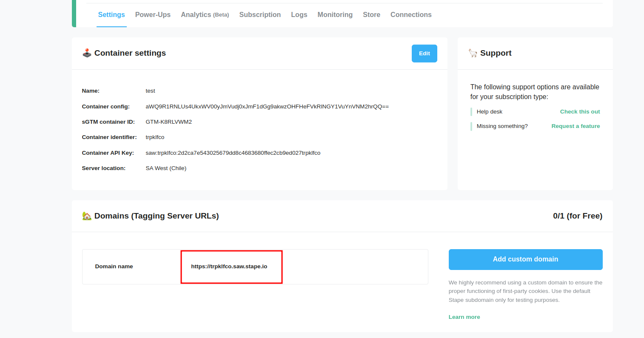This screenshot has width=644, height=338.
Task: Switch to the Subscription tab
Action: tap(260, 14)
